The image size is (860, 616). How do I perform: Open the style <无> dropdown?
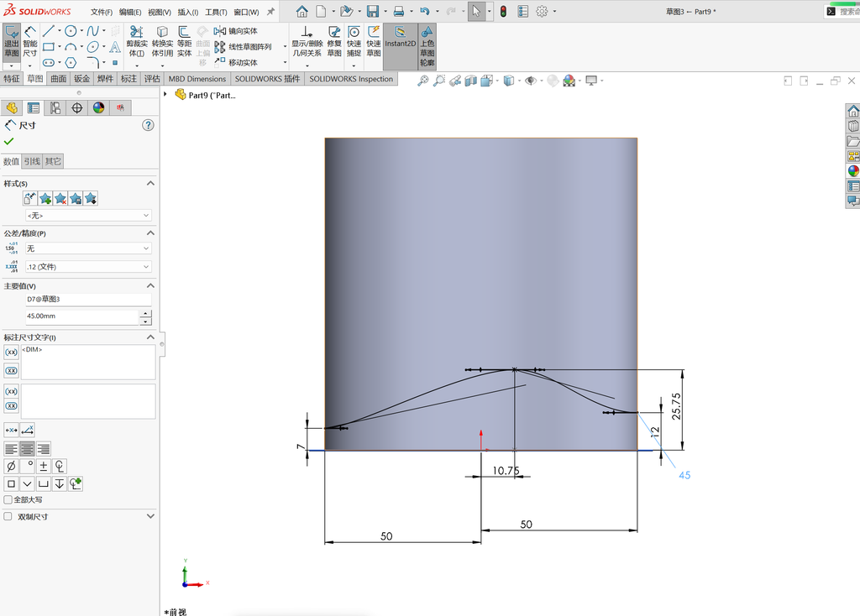click(x=88, y=216)
